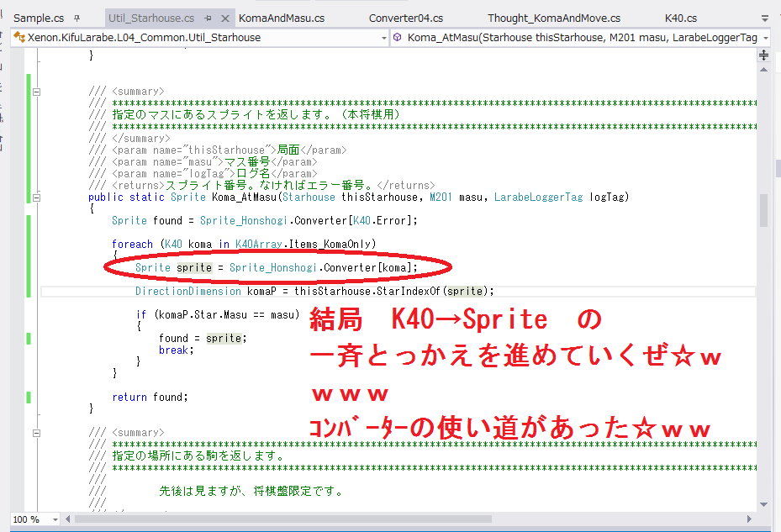Click the 'Sprite_Honshogi' type in found declaration
The height and width of the screenshot is (532, 781).
coord(244,221)
